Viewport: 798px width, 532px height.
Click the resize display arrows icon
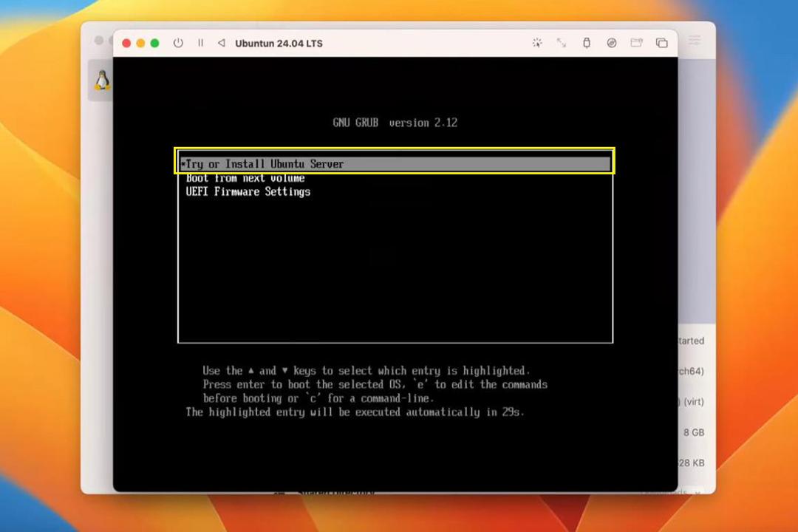562,44
